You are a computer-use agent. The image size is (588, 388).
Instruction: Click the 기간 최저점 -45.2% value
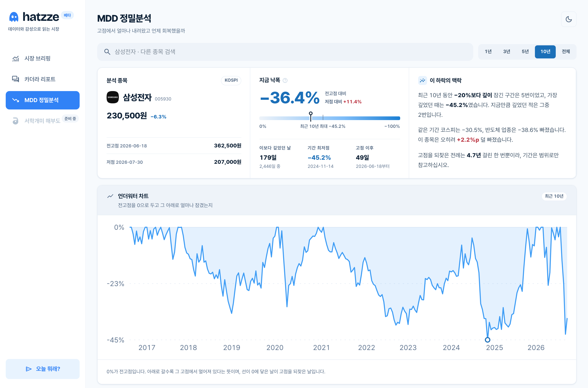pos(319,158)
